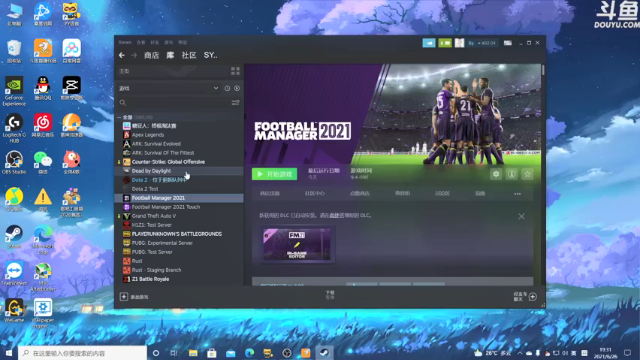Open recent activity clock icon in library
The width and height of the screenshot is (640, 360).
tap(227, 88)
